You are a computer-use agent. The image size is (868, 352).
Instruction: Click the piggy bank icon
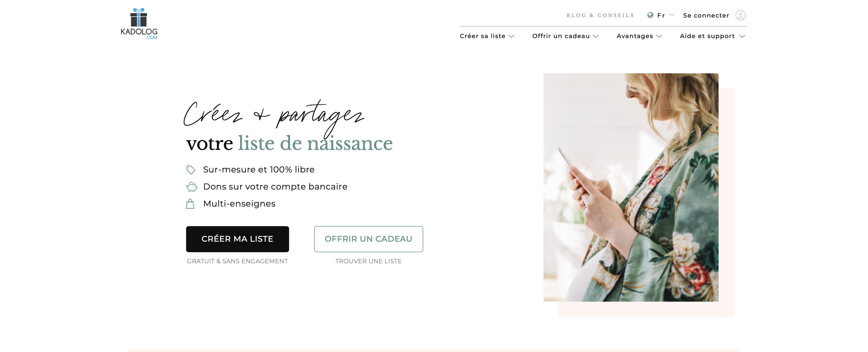[x=191, y=187]
